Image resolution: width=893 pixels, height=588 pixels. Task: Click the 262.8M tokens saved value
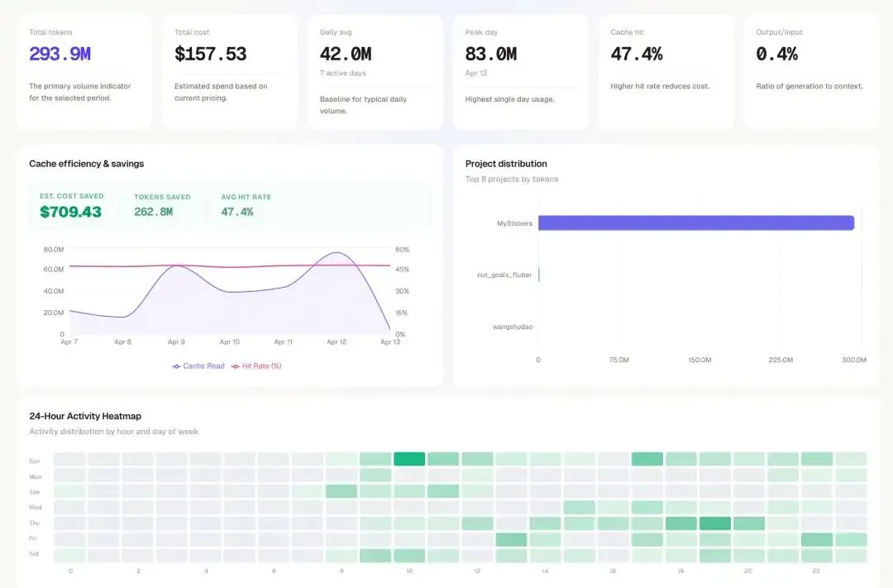pos(153,212)
